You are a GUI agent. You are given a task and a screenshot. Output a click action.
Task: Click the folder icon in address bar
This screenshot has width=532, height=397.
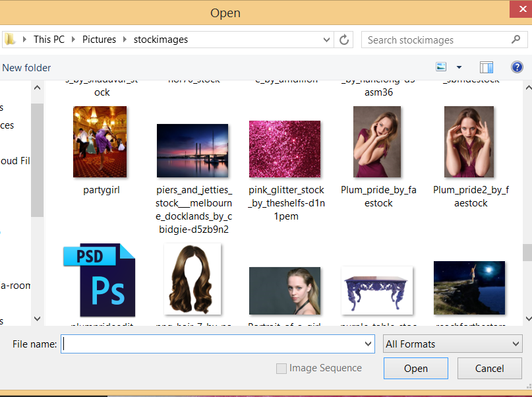point(10,40)
